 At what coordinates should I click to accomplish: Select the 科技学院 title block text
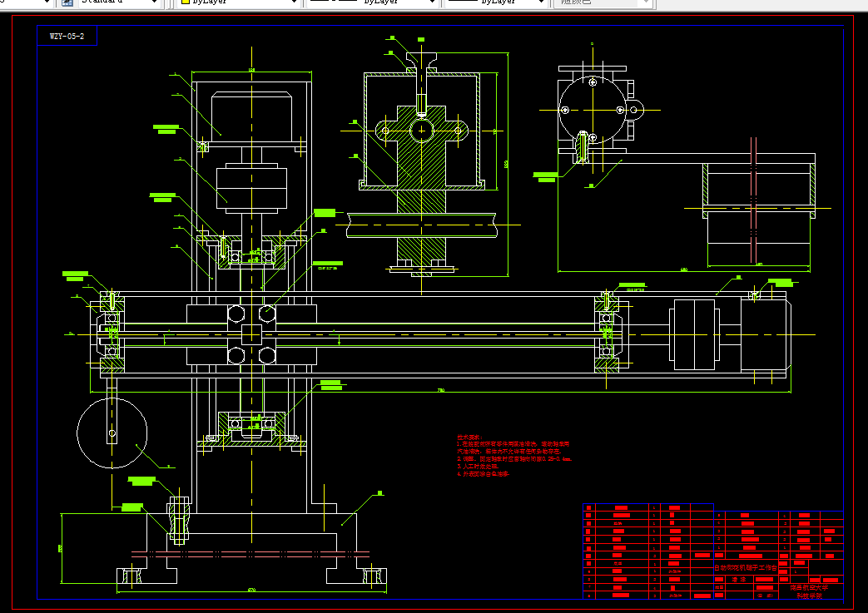(809, 596)
